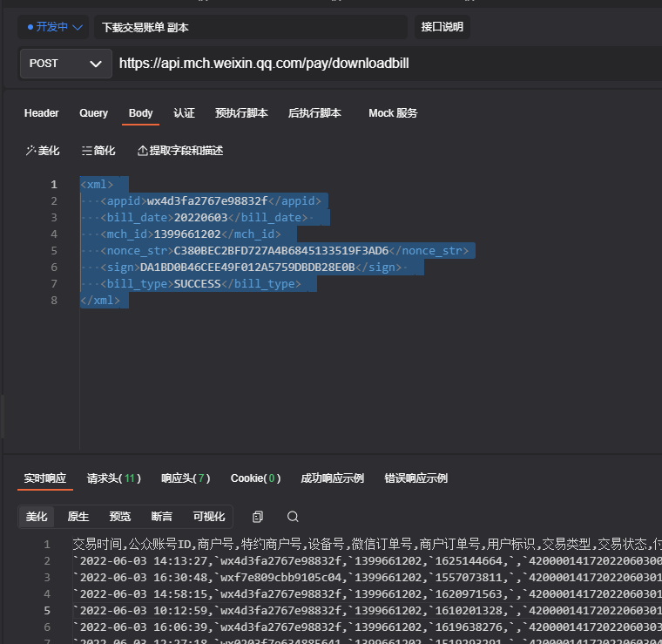
Task: Click the closing </xml> tag line
Action: click(100, 301)
